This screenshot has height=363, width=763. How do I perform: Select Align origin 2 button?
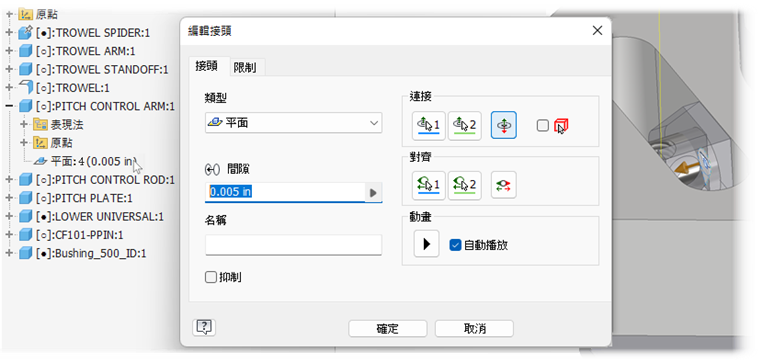[x=465, y=185]
